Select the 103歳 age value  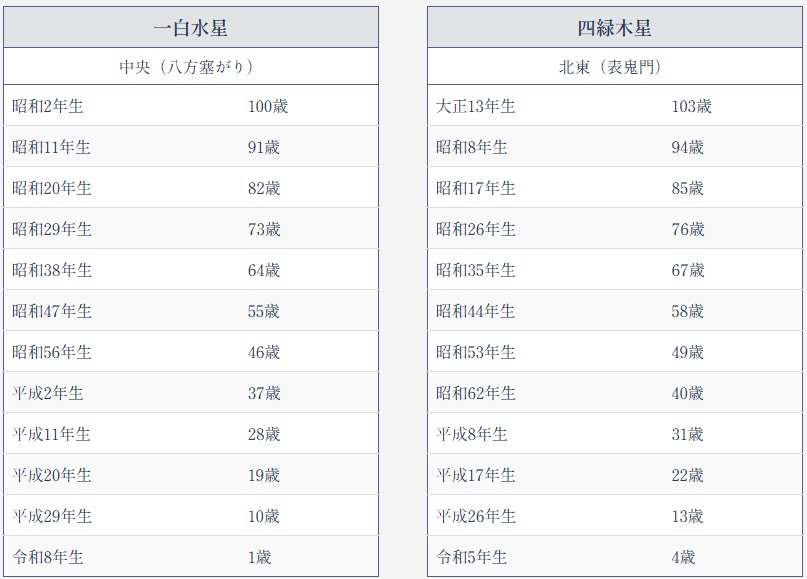[x=692, y=106]
